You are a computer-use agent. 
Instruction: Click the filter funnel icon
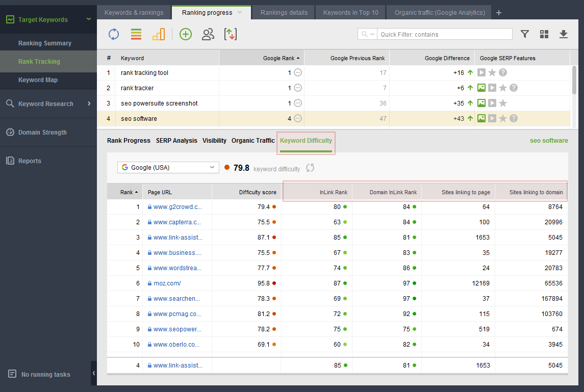click(525, 34)
